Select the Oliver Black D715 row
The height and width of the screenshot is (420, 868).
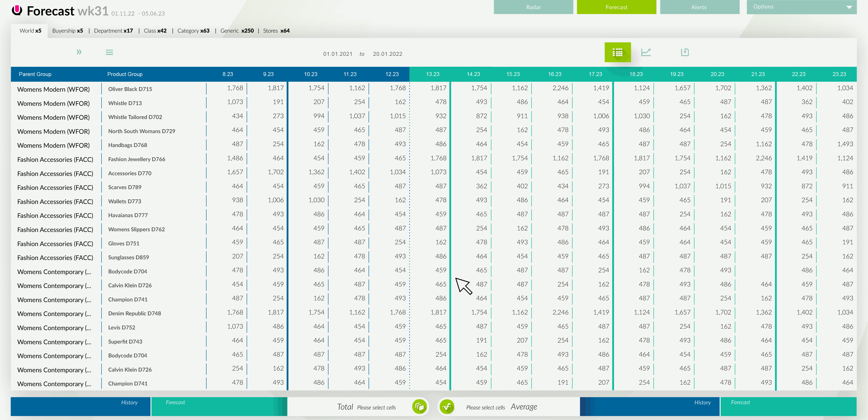(x=130, y=89)
